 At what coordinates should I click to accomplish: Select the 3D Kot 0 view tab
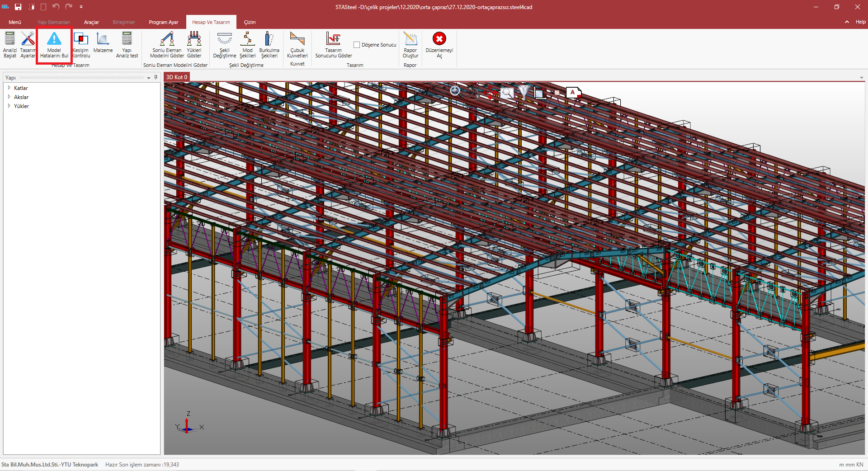click(176, 77)
